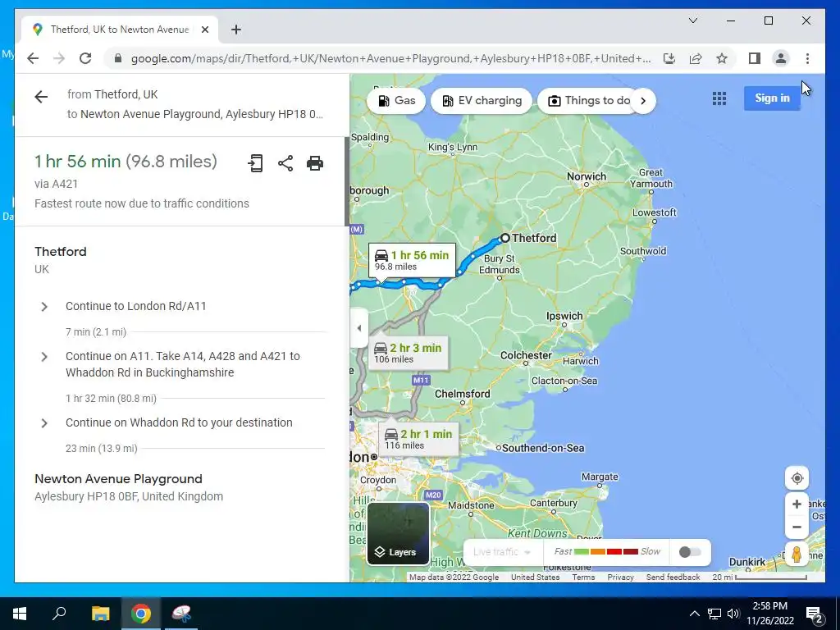The width and height of the screenshot is (840, 630).
Task: Open the volume tray icon
Action: pos(733,614)
